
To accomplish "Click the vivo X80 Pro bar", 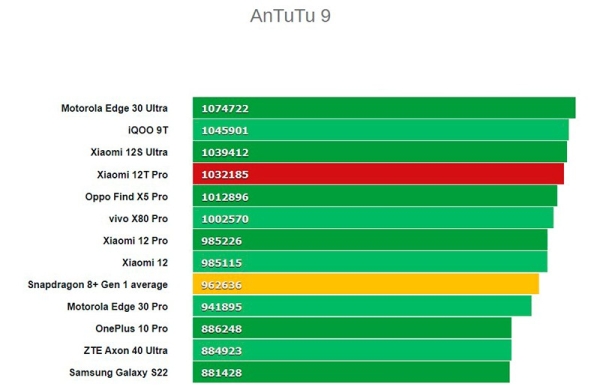I will click(x=373, y=218).
